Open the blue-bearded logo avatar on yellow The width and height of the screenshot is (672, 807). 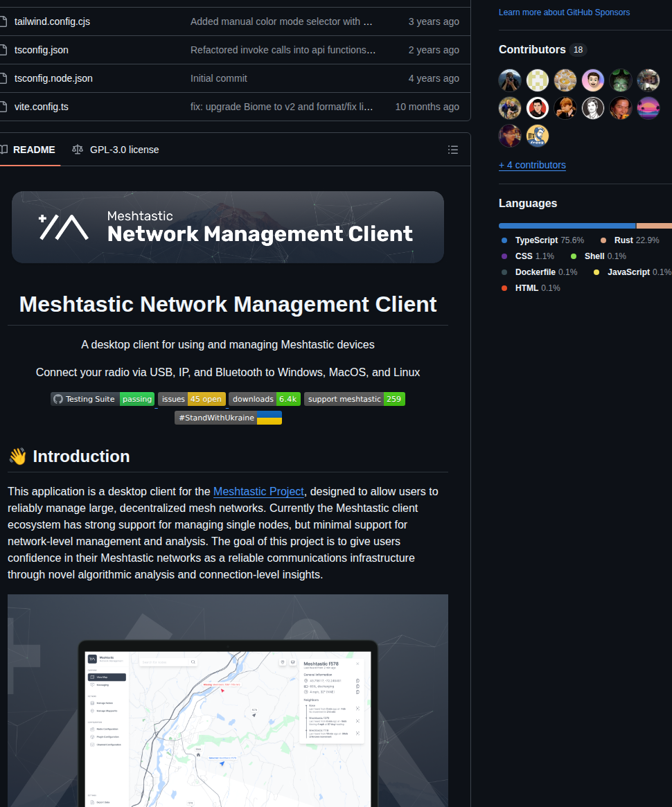pyautogui.click(x=537, y=136)
